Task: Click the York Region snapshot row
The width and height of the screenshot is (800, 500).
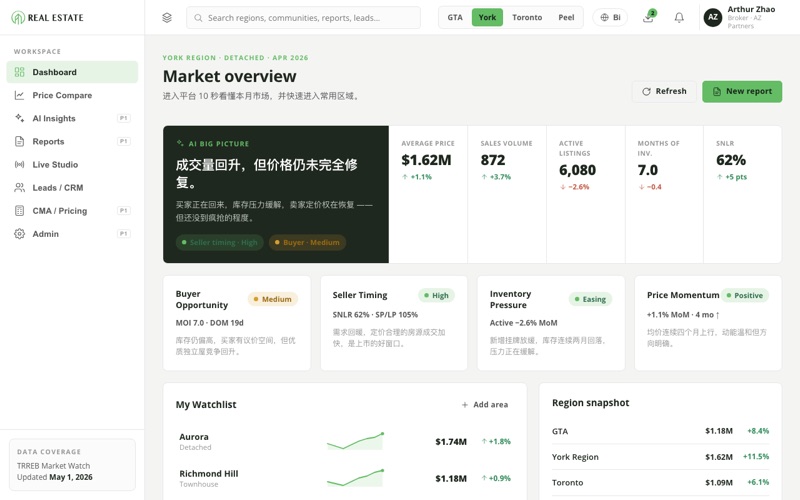Action: click(x=660, y=457)
